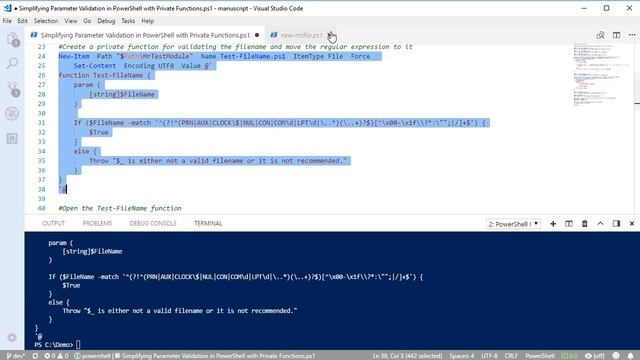
Task: Open the Go menu
Action: (87, 21)
